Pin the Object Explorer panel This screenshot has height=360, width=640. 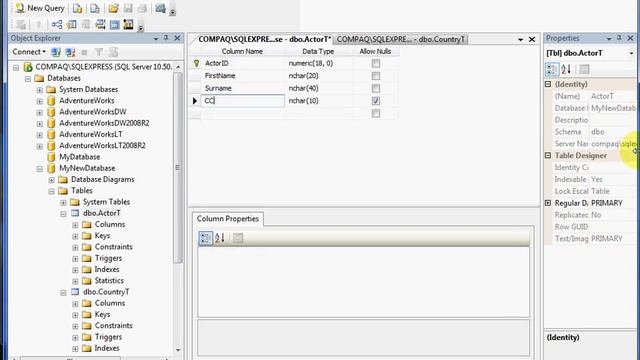pyautogui.click(x=166, y=38)
